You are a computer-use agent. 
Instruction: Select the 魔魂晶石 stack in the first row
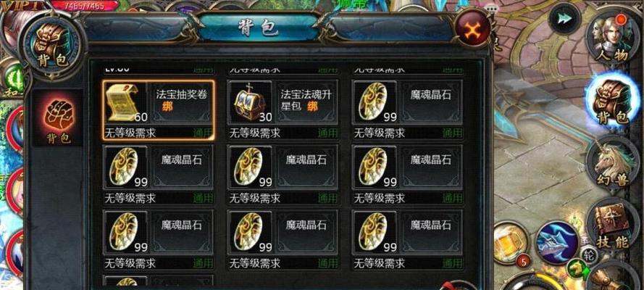[x=408, y=109]
